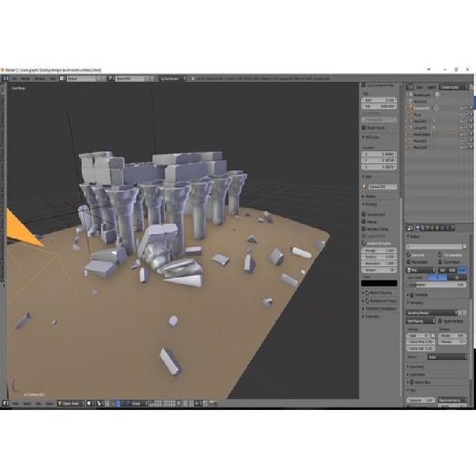Enable the Lock Camera to View checkbox
The image size is (476, 476).
[364, 85]
